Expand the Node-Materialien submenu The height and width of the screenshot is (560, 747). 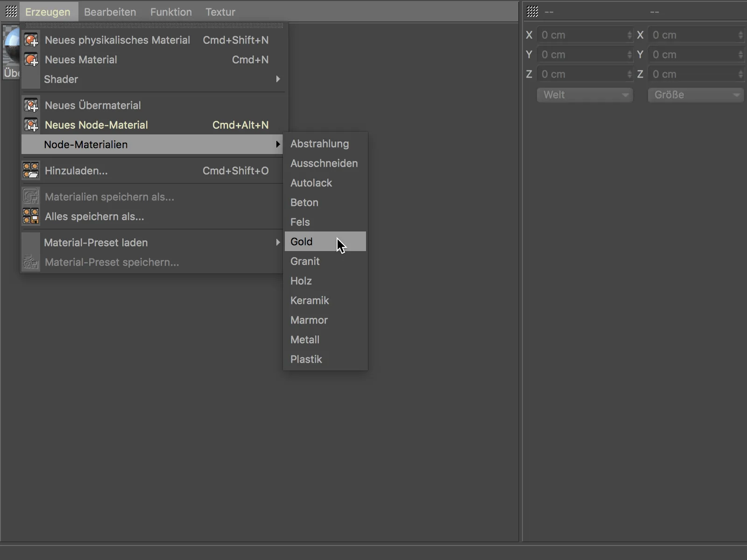click(153, 145)
